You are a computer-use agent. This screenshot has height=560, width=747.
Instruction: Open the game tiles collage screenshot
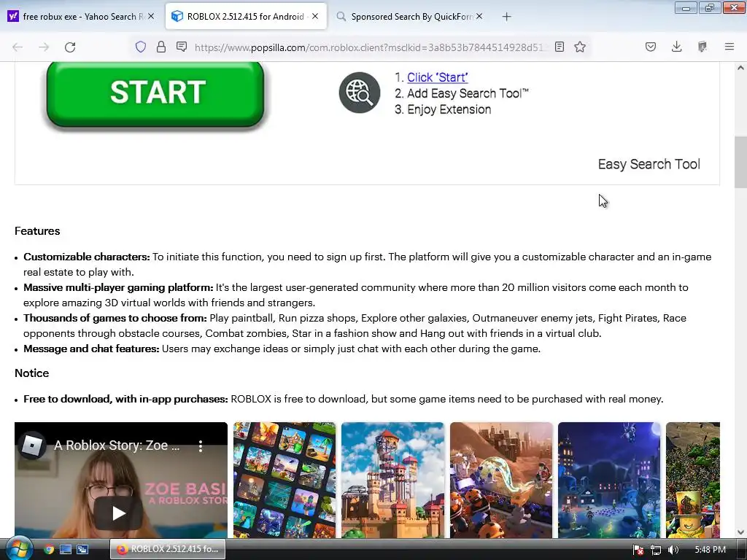pyautogui.click(x=285, y=480)
